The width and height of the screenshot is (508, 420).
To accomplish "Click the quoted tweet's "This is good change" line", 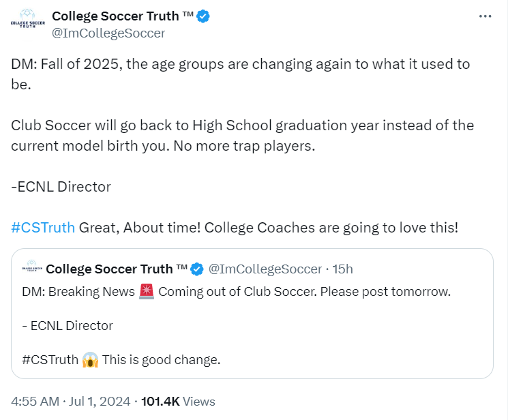I will click(x=162, y=359).
